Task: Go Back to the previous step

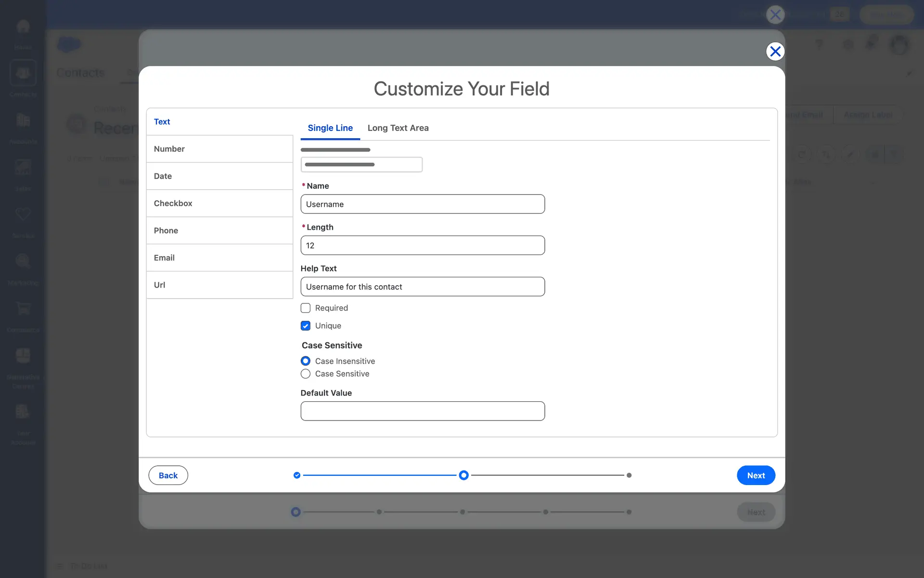Action: (168, 475)
